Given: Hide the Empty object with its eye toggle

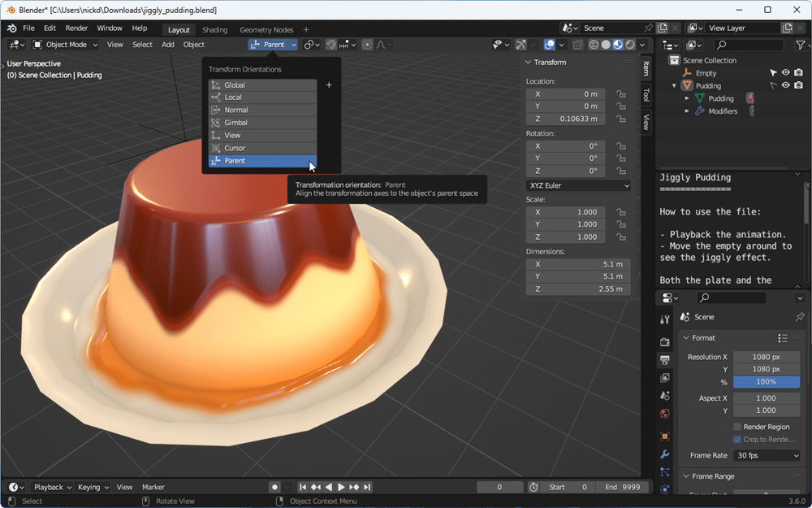Looking at the screenshot, I should pos(785,72).
